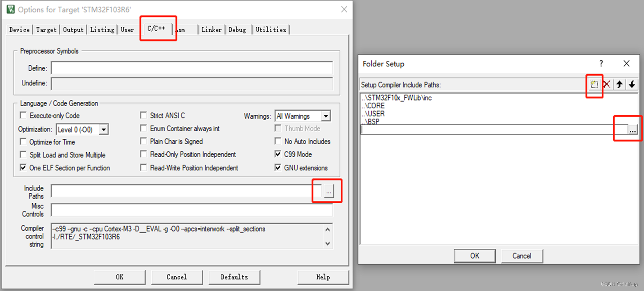
Task: Enable No Auto Includes
Action: (x=278, y=141)
